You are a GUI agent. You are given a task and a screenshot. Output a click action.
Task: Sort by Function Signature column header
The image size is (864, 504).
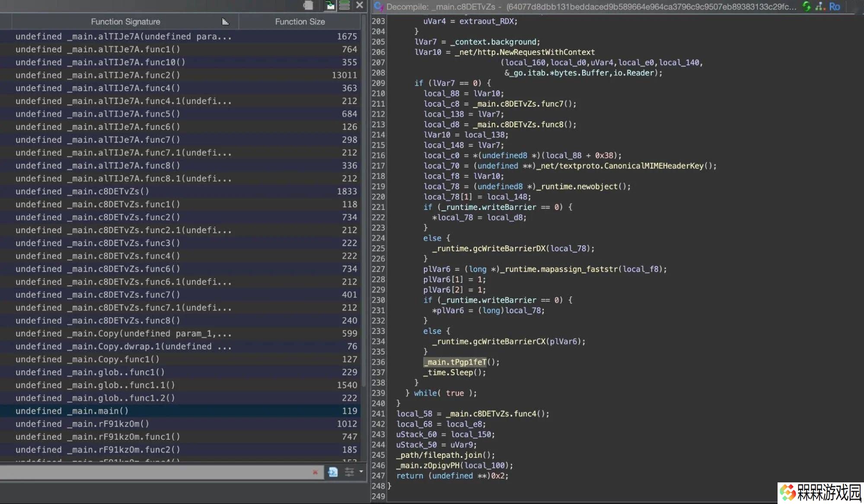pos(125,21)
